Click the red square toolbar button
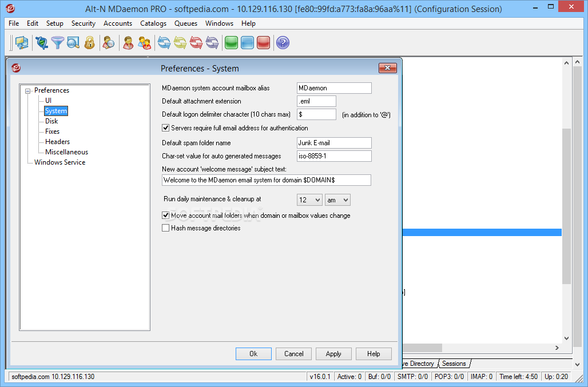 click(264, 43)
